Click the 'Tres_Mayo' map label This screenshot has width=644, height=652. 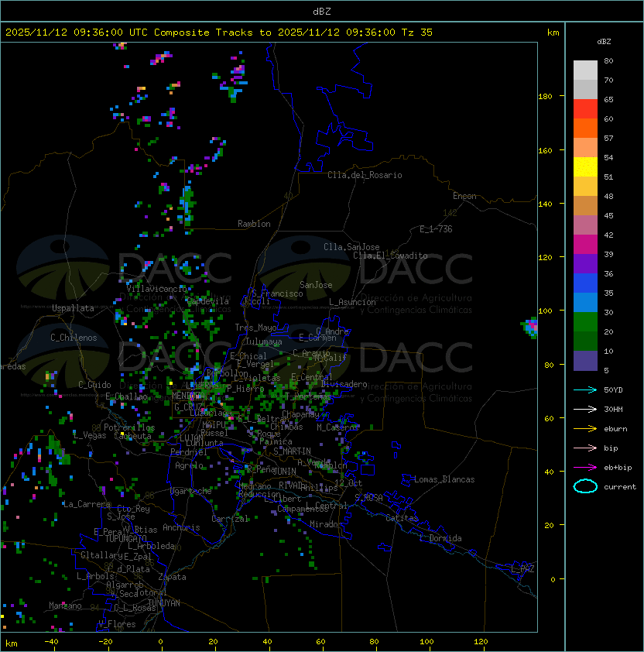(255, 328)
